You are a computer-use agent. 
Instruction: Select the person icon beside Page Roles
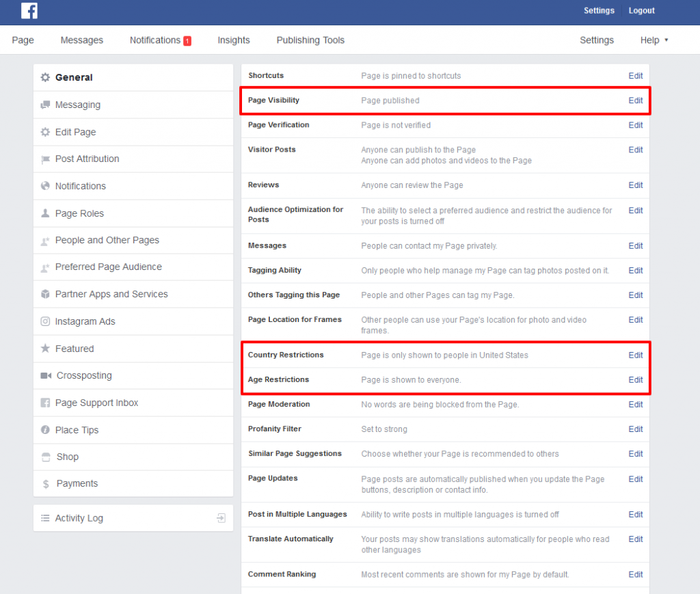pos(44,213)
